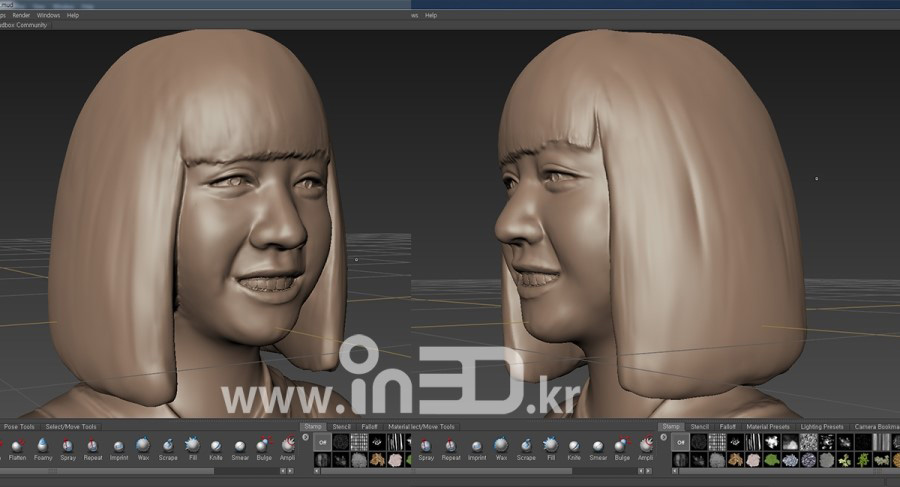This screenshot has height=487, width=900.
Task: Choose the Fill tool in the left window
Action: pyautogui.click(x=192, y=449)
